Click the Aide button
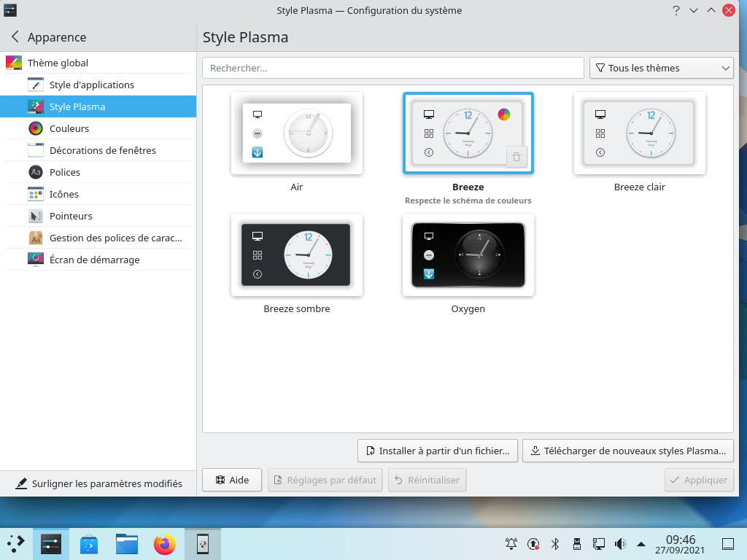Image resolution: width=747 pixels, height=560 pixels. pyautogui.click(x=232, y=480)
